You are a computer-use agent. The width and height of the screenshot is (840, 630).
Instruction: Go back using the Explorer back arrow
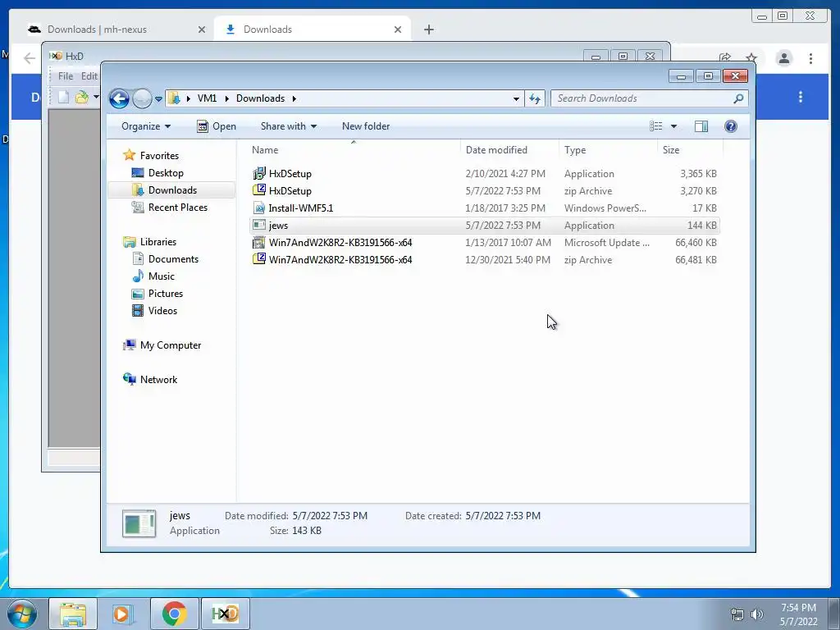click(119, 98)
